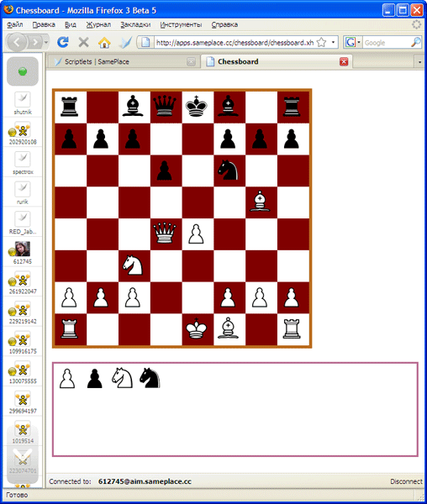The width and height of the screenshot is (427, 504).
Task: Bookmark this page with the star icon
Action: (x=321, y=43)
